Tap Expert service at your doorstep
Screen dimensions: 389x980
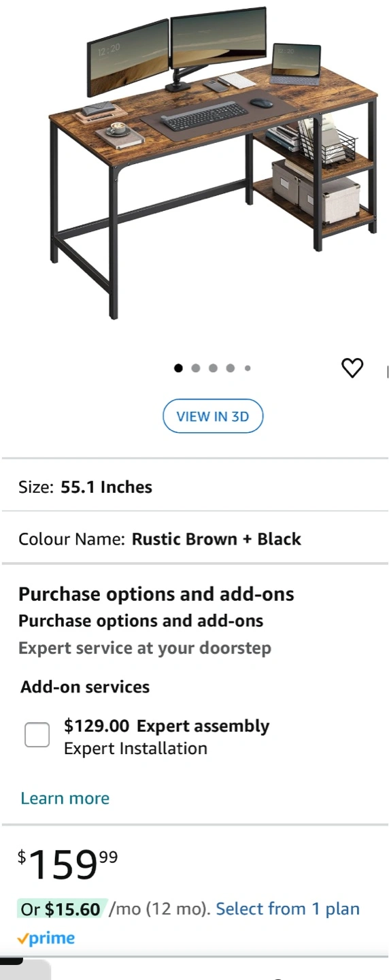click(x=145, y=648)
